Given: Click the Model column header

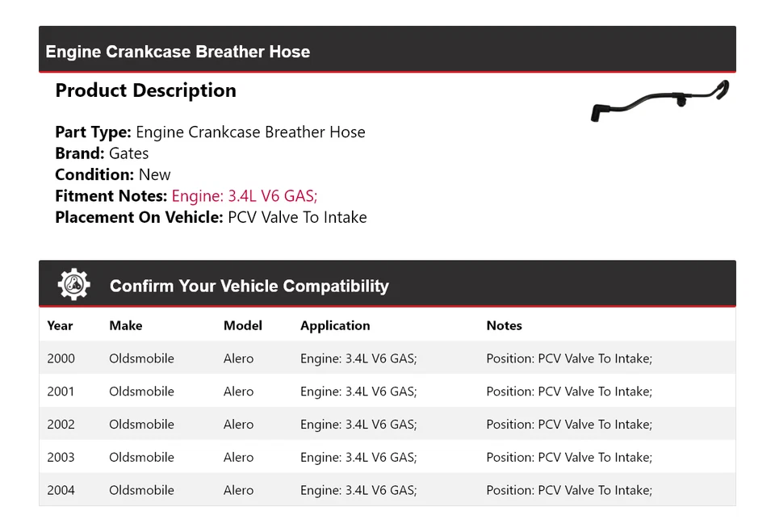Looking at the screenshot, I should 242,325.
